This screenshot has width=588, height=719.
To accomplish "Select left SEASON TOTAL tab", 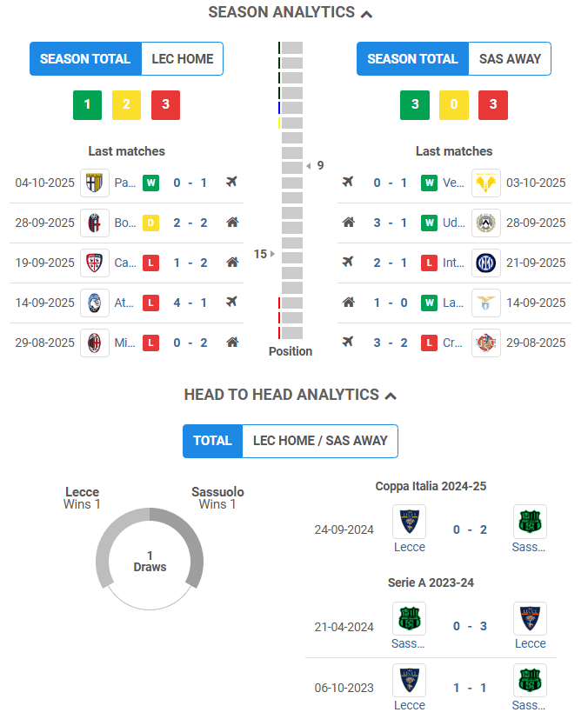I will point(85,59).
